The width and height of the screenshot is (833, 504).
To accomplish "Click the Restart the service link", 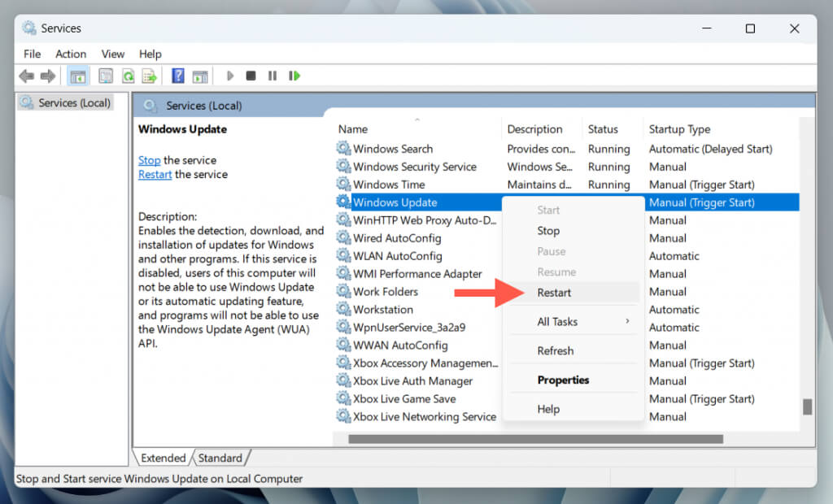I will pyautogui.click(x=155, y=174).
